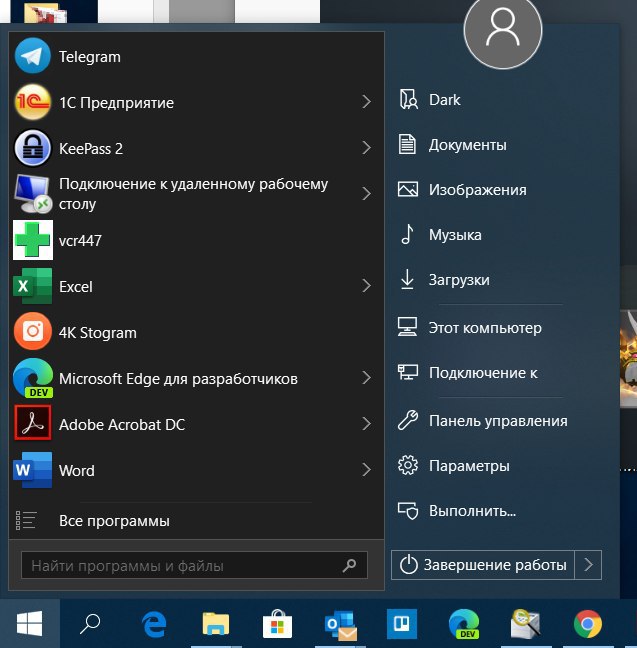Open Trello taskbar icon
Screen dimensions: 637x648
(x=402, y=623)
